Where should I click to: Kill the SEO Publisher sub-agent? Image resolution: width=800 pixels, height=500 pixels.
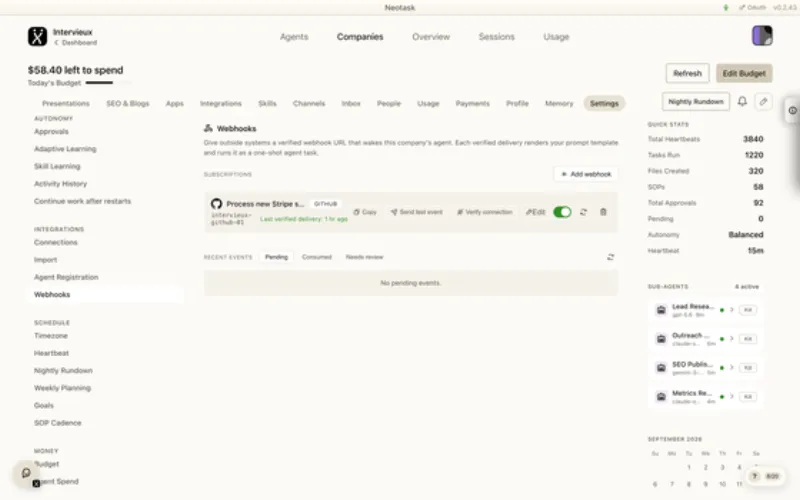[748, 368]
